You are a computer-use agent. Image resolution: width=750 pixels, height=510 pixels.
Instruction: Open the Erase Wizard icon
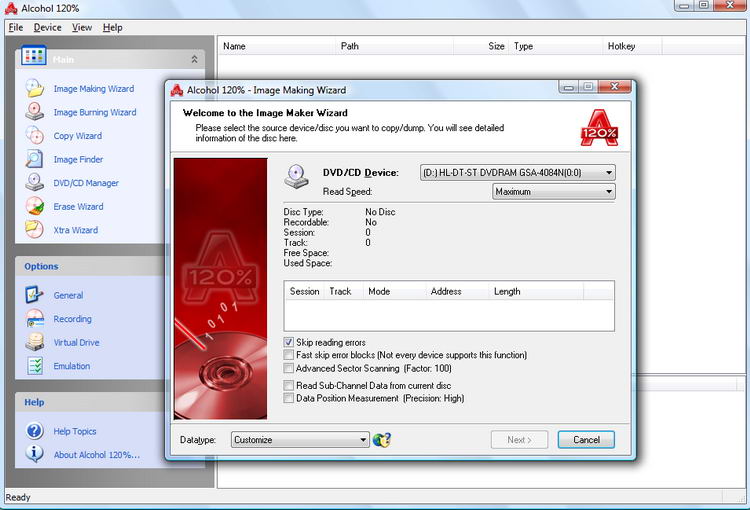tap(35, 206)
